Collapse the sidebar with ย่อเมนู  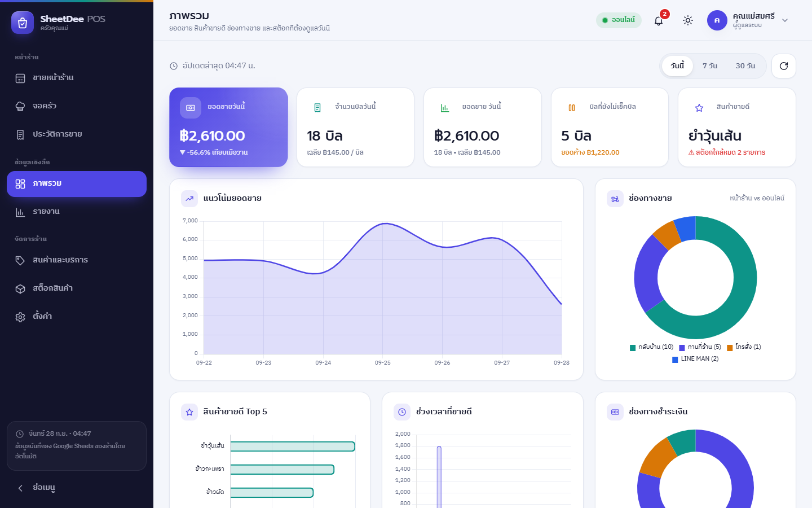pos(77,488)
